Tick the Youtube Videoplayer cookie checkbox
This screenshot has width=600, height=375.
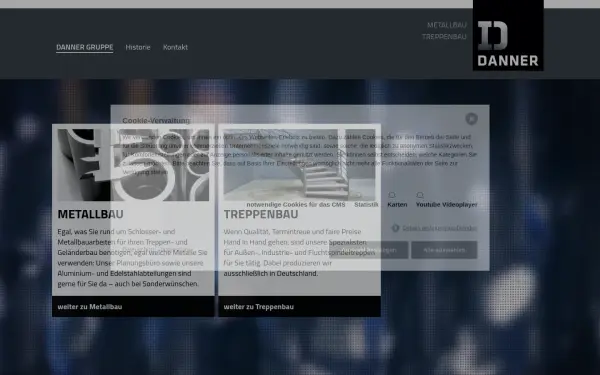420,195
